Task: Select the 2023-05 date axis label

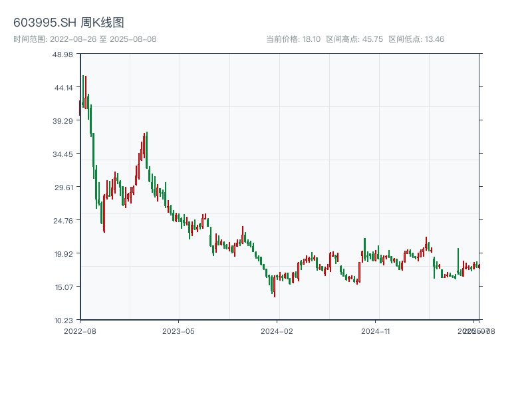Action: (x=178, y=331)
